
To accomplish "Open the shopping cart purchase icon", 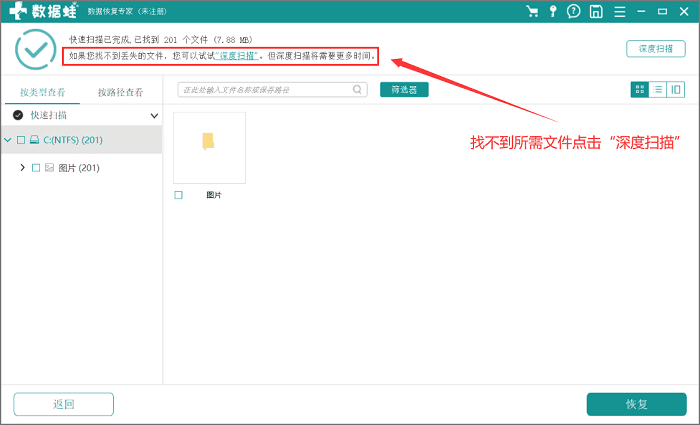I will click(x=532, y=11).
